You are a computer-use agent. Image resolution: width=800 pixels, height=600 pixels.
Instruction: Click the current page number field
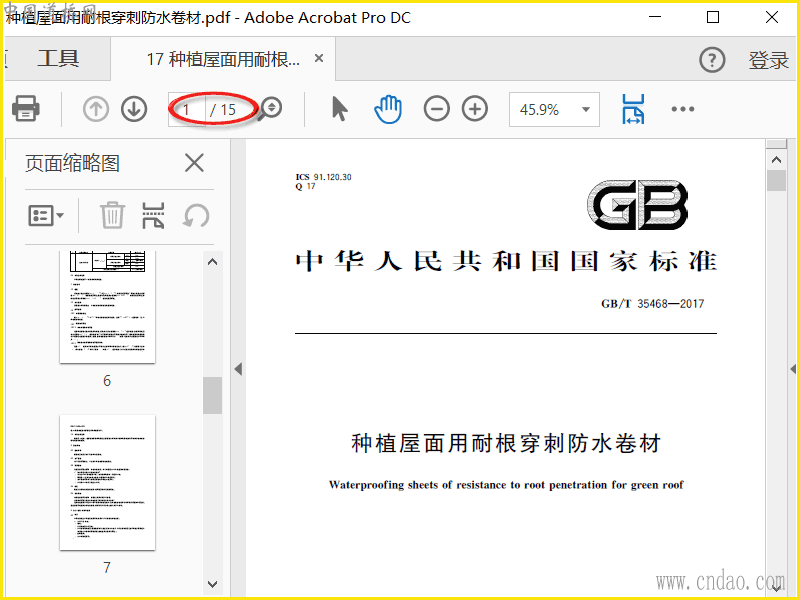[x=187, y=109]
